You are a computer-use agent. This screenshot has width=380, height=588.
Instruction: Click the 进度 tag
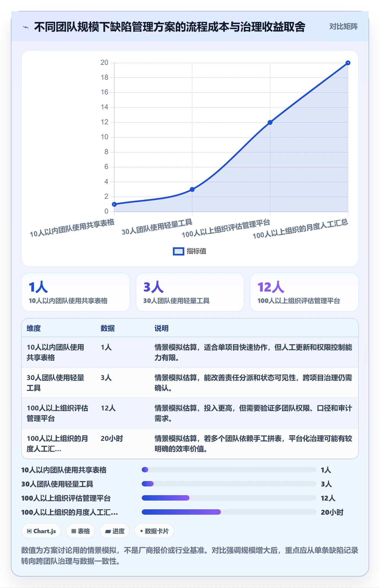[115, 531]
